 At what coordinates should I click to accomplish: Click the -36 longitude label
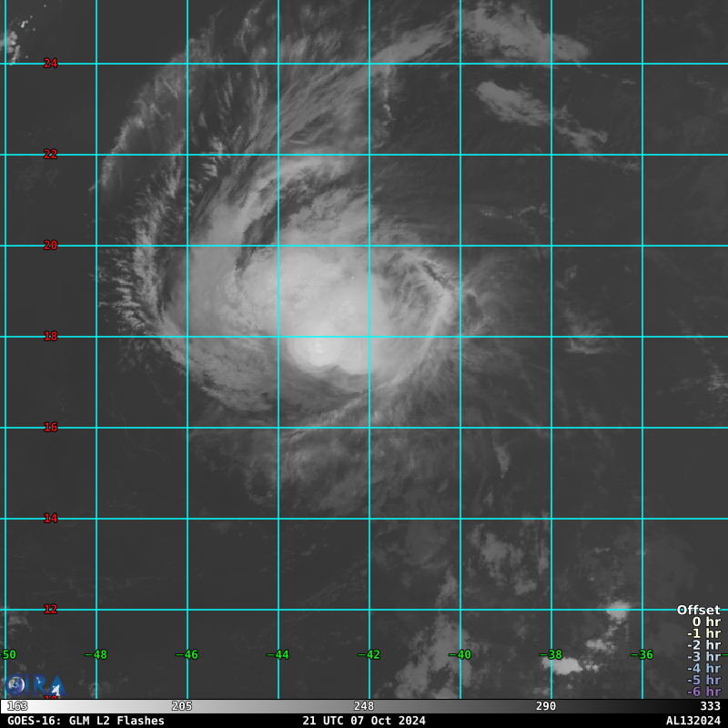(642, 654)
